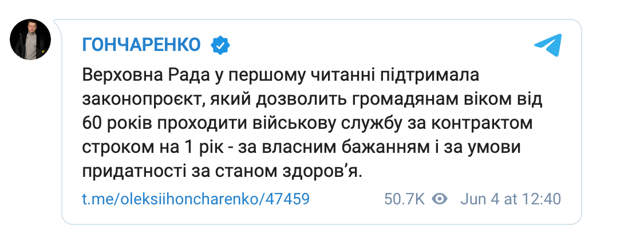Click the 50.7K view count
644x237 pixels.
pyautogui.click(x=404, y=199)
